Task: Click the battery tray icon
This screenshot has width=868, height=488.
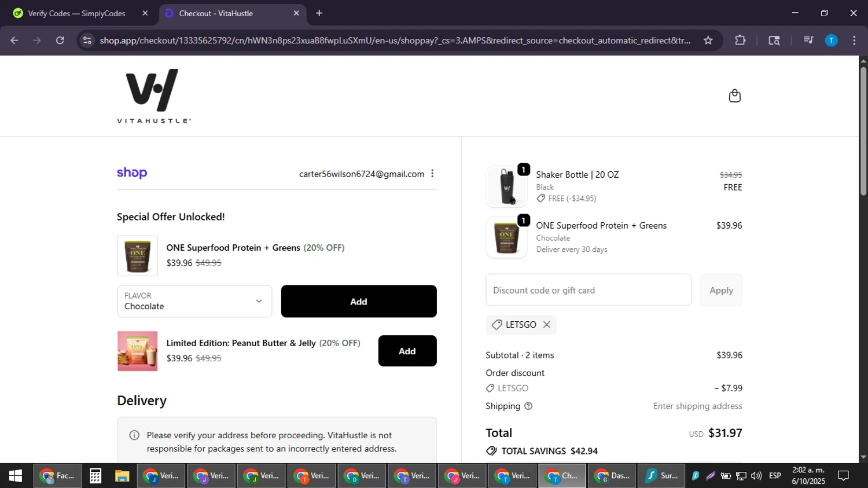Action: 726,476
